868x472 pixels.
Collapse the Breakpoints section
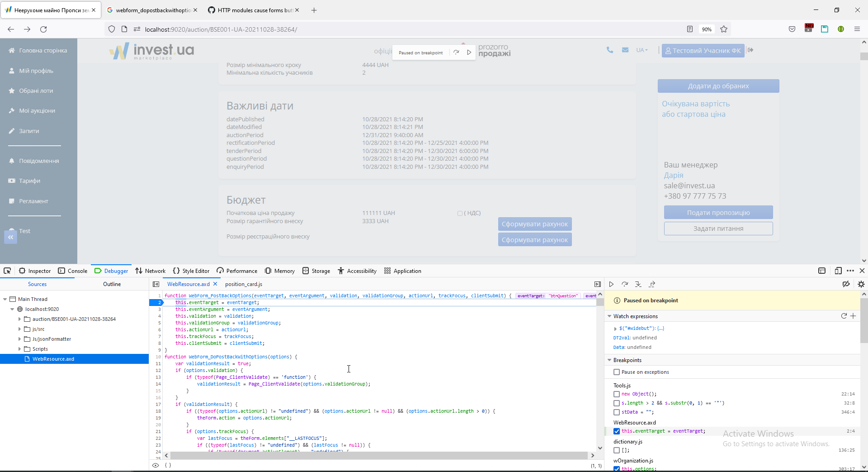[609, 360]
